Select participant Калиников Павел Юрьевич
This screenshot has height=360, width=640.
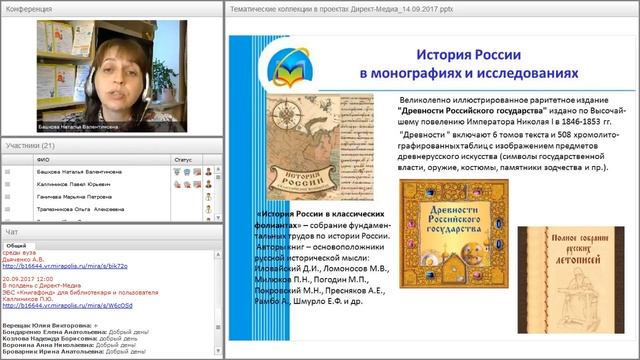coord(73,184)
